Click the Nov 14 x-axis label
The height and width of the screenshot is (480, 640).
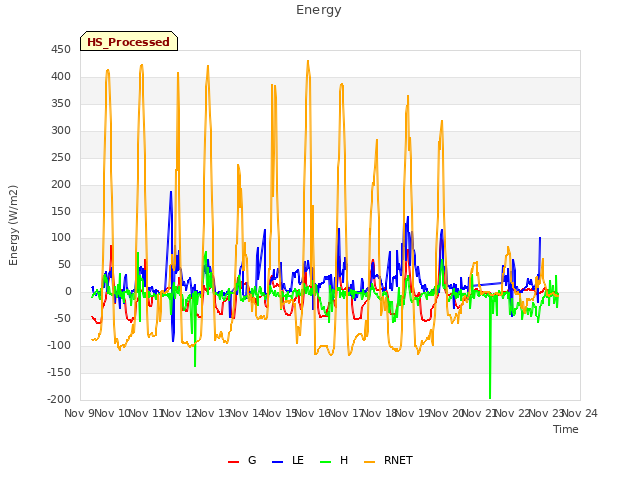pos(247,413)
